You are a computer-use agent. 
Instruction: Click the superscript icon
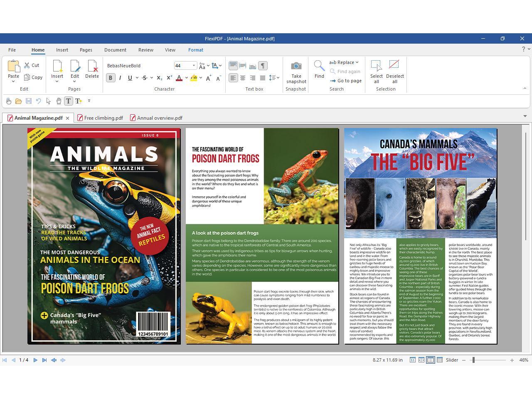(x=169, y=78)
